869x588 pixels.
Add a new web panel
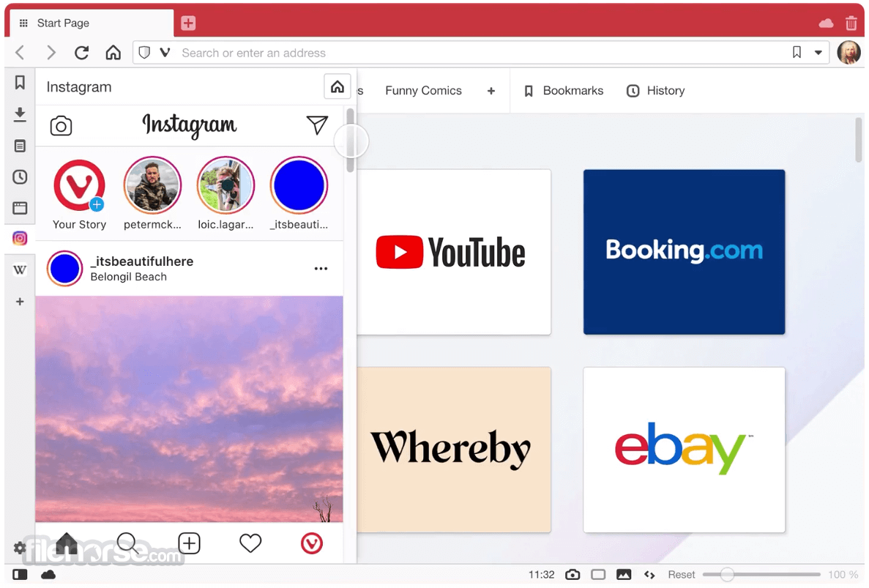click(x=20, y=302)
